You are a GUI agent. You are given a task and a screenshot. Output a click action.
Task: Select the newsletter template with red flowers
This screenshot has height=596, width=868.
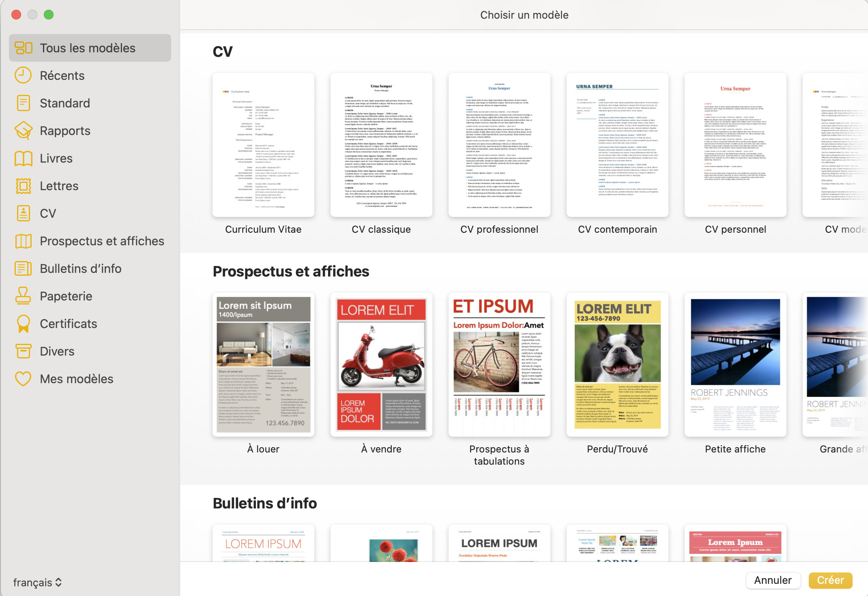coord(381,543)
